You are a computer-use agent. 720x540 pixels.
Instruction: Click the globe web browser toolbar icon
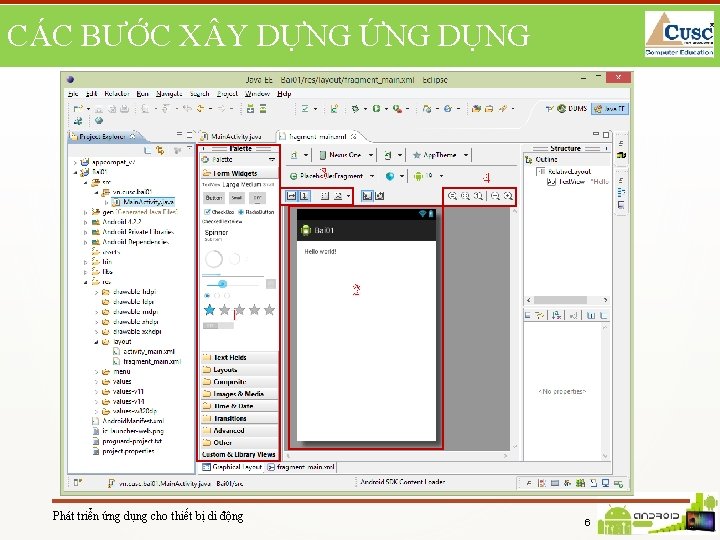tap(98, 121)
